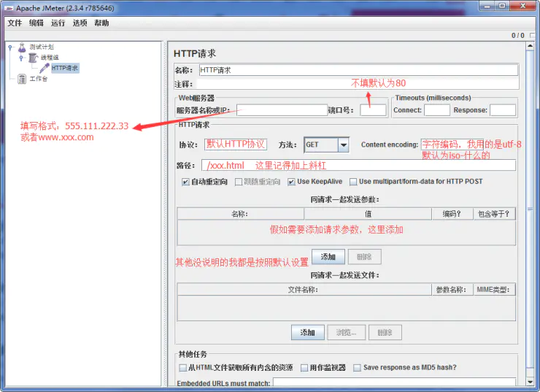Click the 协议 protocol input field
The width and height of the screenshot is (540, 392).
pos(236,145)
